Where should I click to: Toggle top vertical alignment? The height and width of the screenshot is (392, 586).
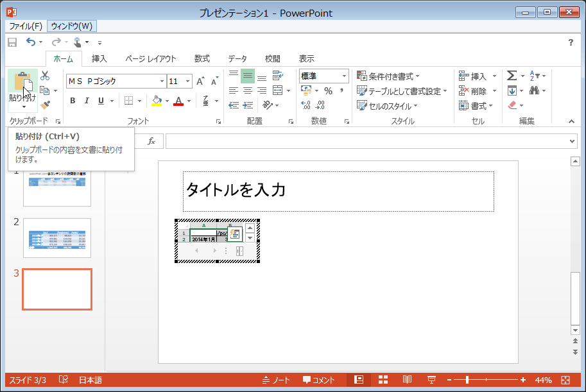tap(234, 74)
